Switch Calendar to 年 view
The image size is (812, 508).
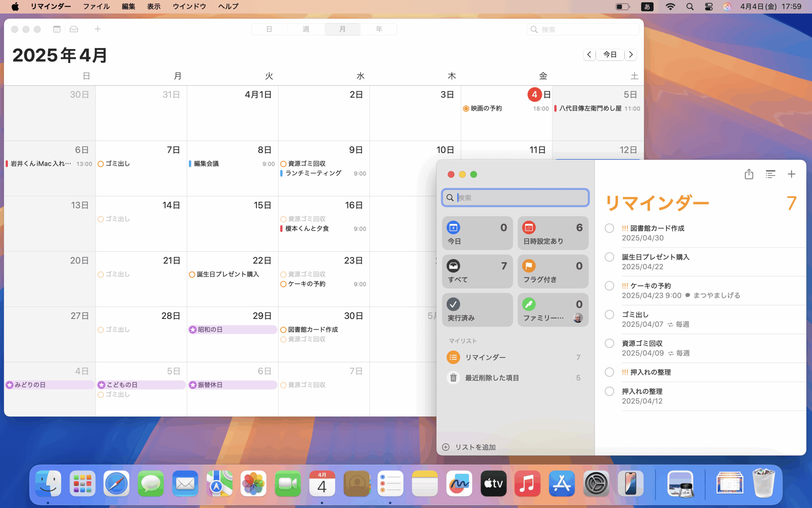point(379,29)
